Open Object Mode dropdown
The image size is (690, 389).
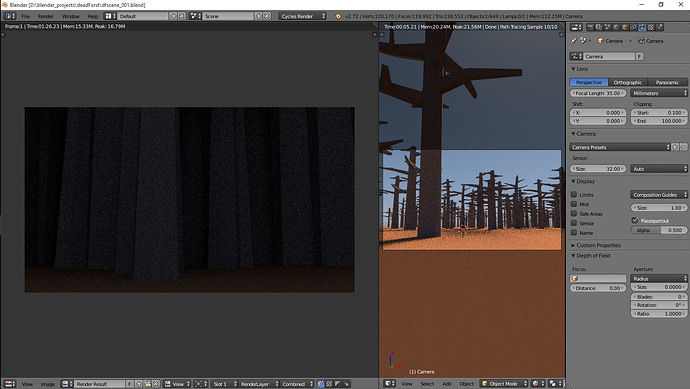click(x=504, y=384)
